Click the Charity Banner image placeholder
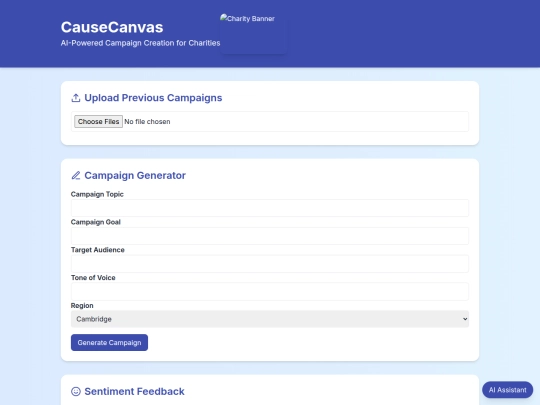Viewport: 540px width, 405px height. point(253,34)
